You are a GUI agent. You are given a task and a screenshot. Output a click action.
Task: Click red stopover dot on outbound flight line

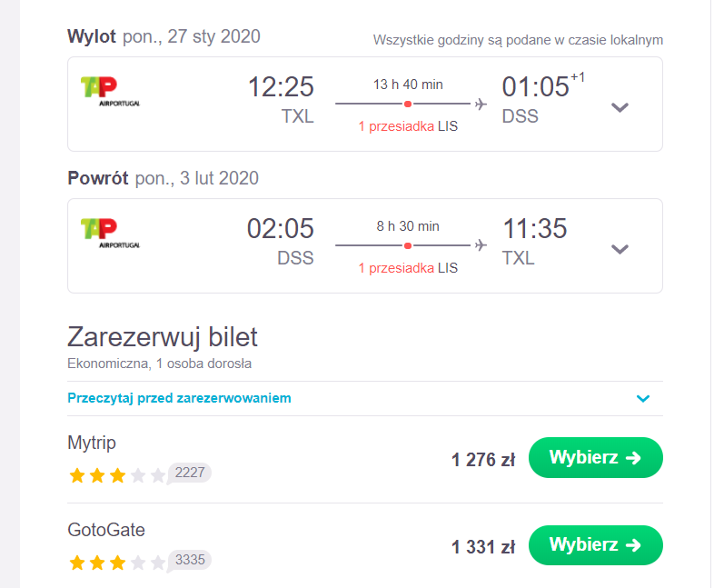408,104
